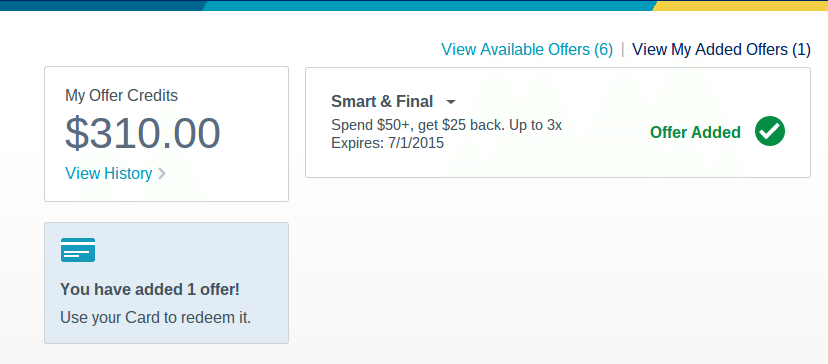
Task: Click the dark blue segment of top banner
Action: tap(102, 5)
